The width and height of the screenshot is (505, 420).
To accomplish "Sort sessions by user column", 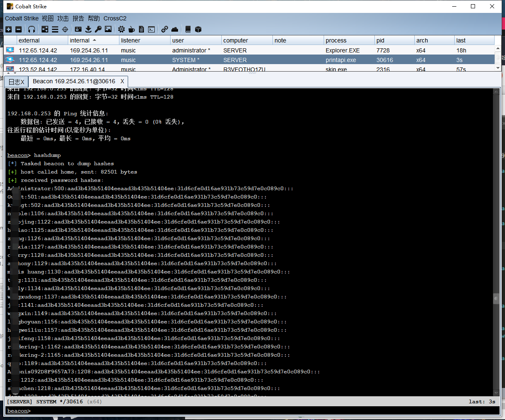I will click(x=196, y=40).
